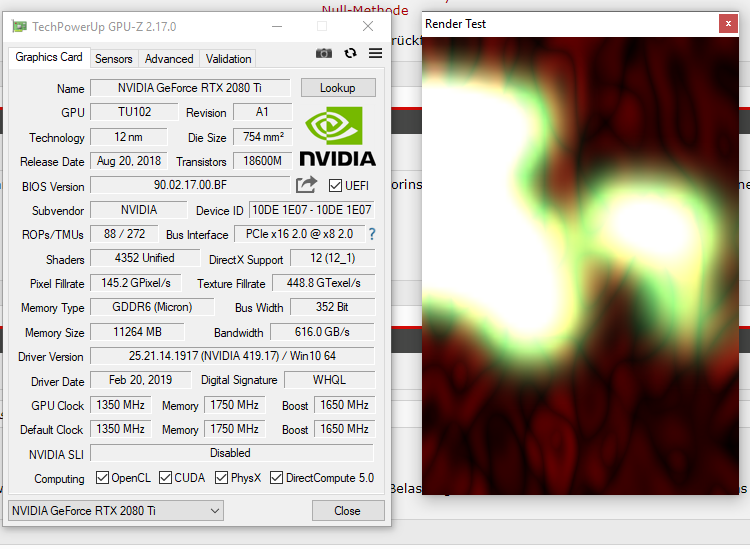Viewport: 750px width, 549px height.
Task: Click the Lookup button
Action: pos(338,88)
